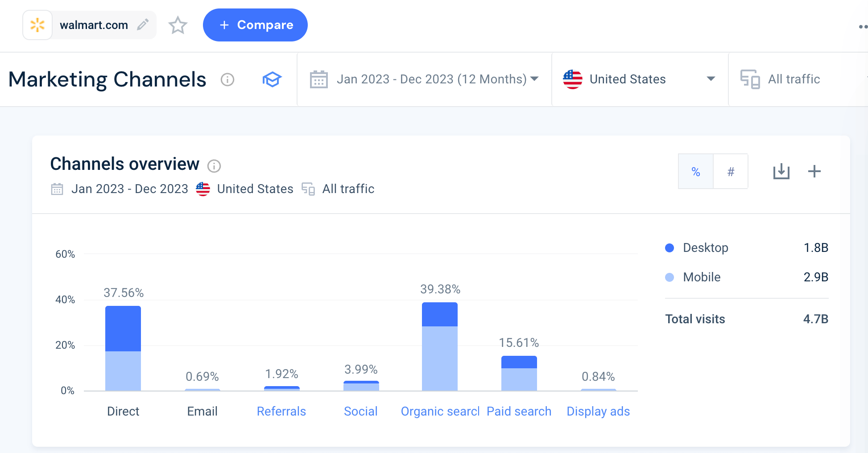868x453 pixels.
Task: Click small calendar icon under Channels overview
Action: click(x=57, y=189)
